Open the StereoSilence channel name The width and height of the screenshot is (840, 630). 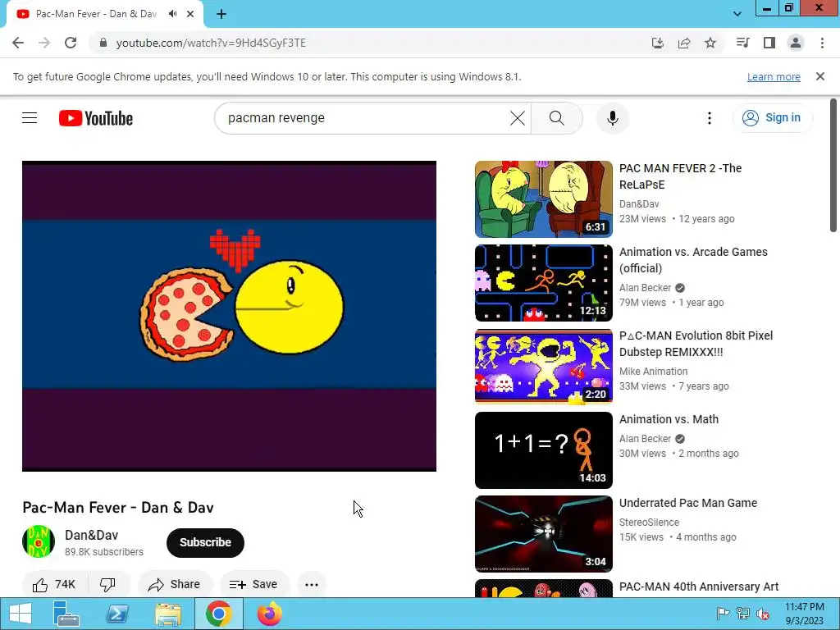[649, 523]
